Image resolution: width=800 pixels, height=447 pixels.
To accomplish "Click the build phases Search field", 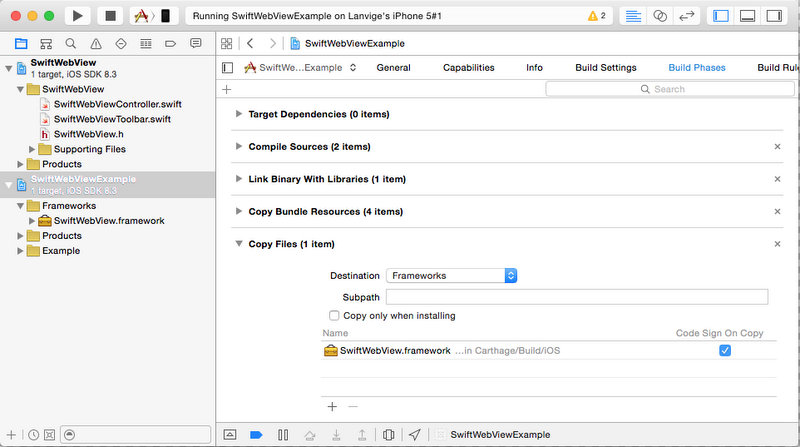I will click(669, 89).
